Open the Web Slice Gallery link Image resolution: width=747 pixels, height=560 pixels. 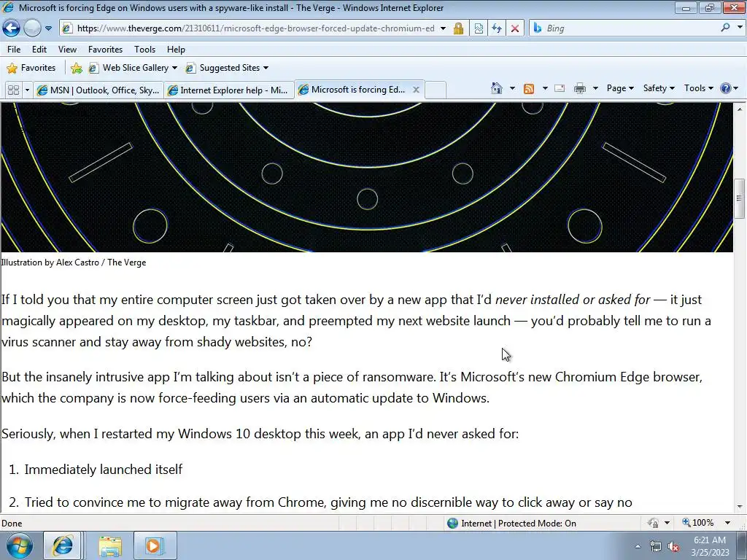129,68
